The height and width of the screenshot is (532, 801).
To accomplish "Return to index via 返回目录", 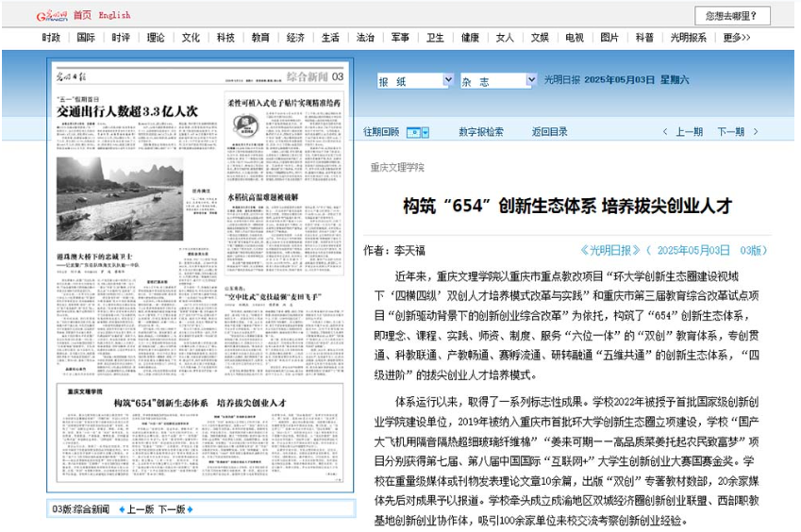I will pos(549,132).
